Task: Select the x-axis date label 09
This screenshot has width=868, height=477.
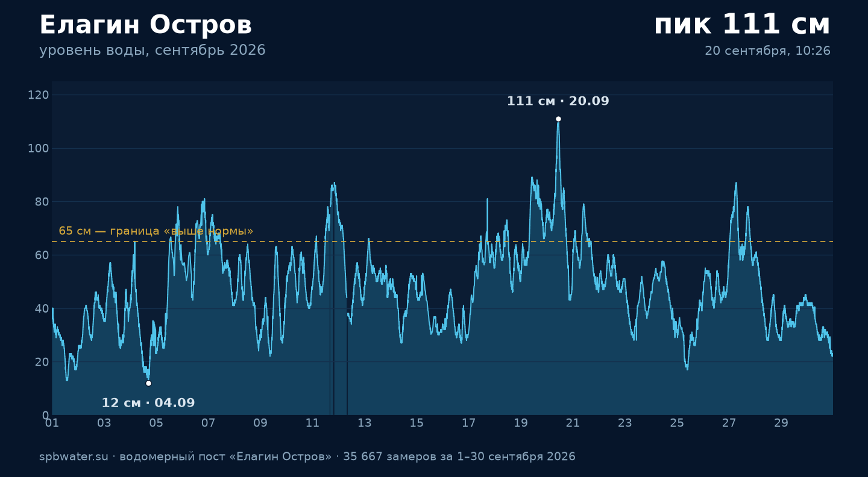Action: tap(260, 423)
